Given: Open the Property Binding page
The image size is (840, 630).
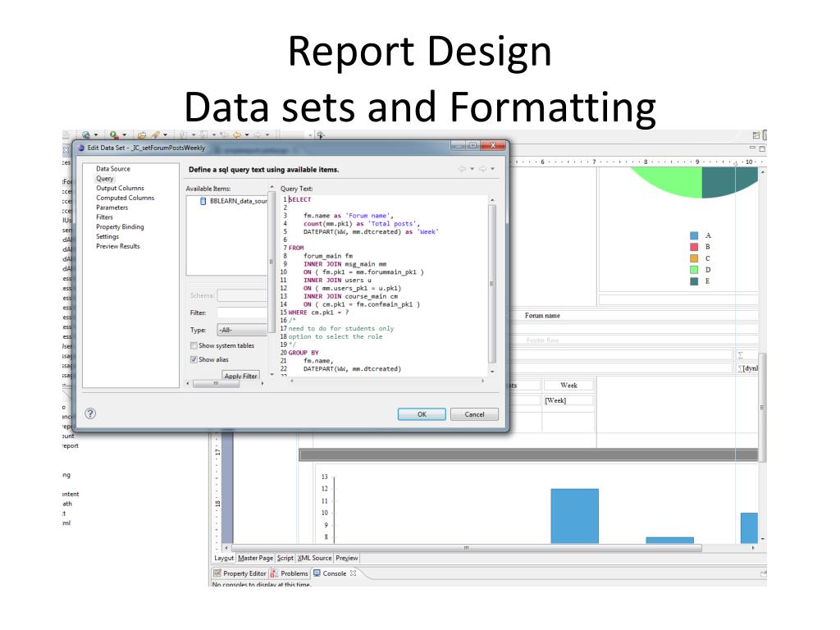Looking at the screenshot, I should click(x=120, y=226).
